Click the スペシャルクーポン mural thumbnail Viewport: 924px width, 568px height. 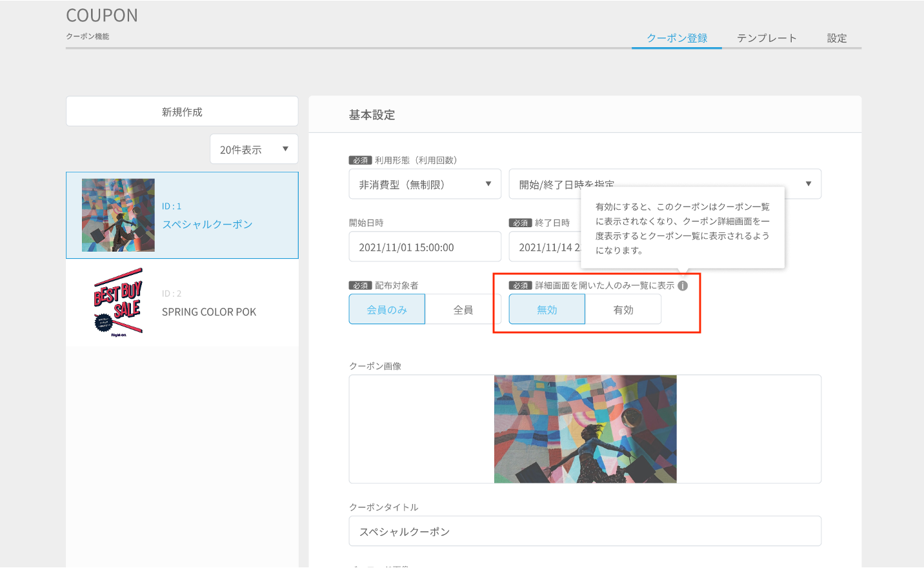[x=118, y=215]
